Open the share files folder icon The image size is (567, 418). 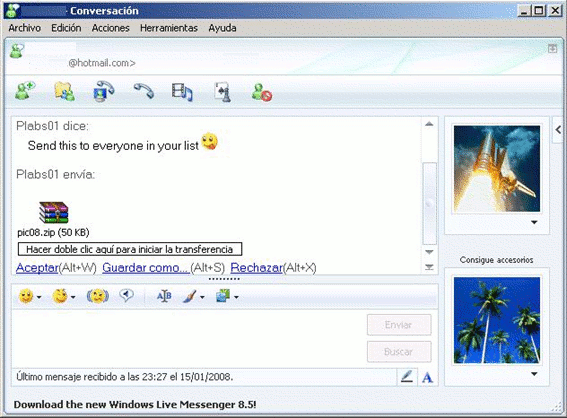[x=65, y=91]
